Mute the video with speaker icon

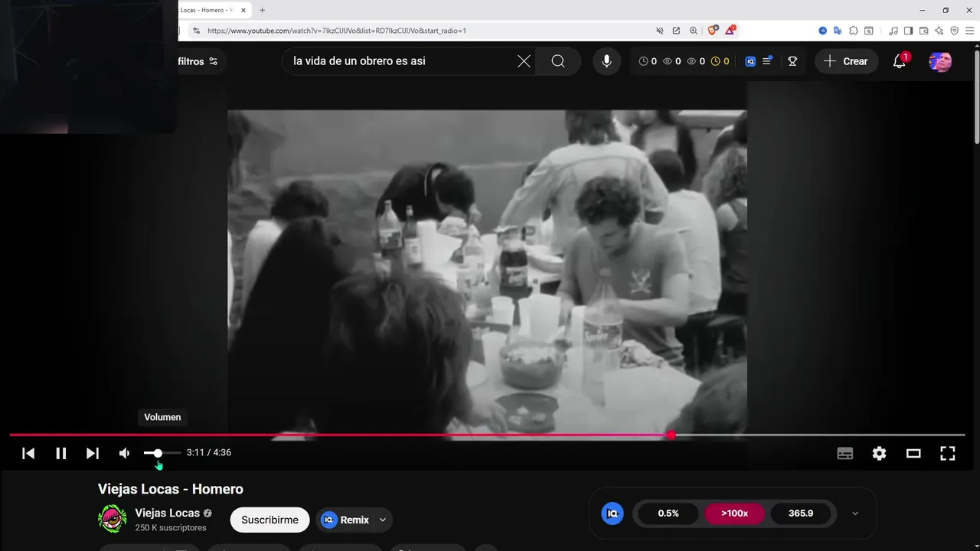coord(124,453)
